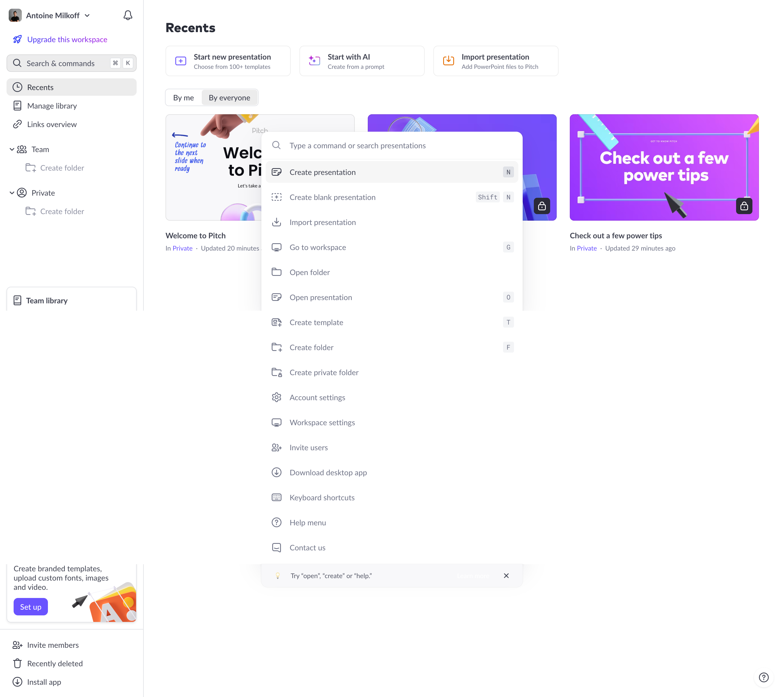The width and height of the screenshot is (784, 697).
Task: Open Manage library in sidebar
Action: click(x=71, y=106)
